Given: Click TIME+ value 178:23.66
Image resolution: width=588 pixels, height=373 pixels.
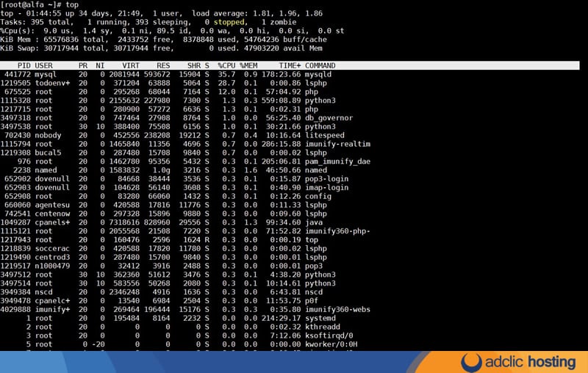Looking at the screenshot, I should pyautogui.click(x=282, y=74).
